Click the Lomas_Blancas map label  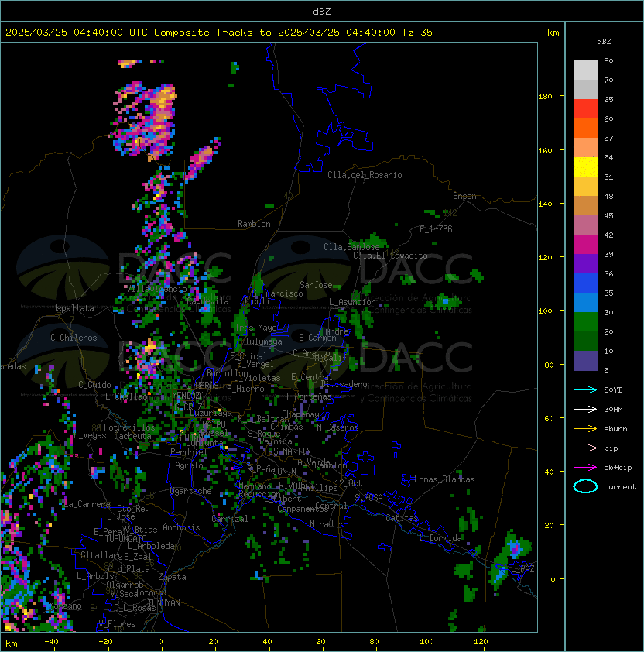444,479
